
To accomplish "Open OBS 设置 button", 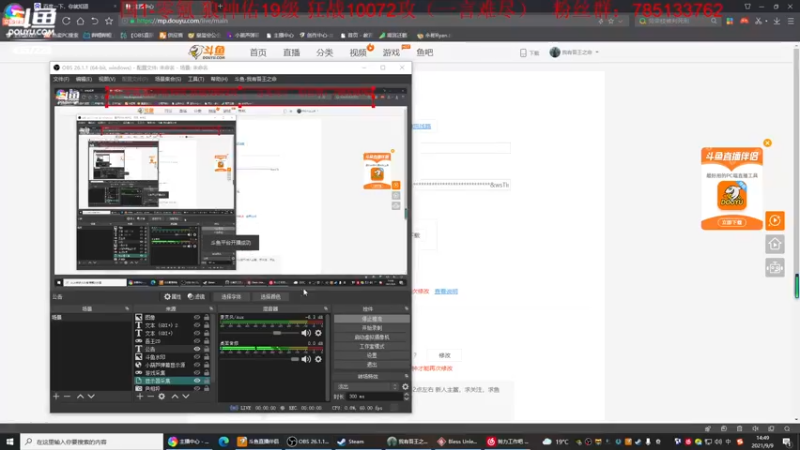I will [x=371, y=356].
